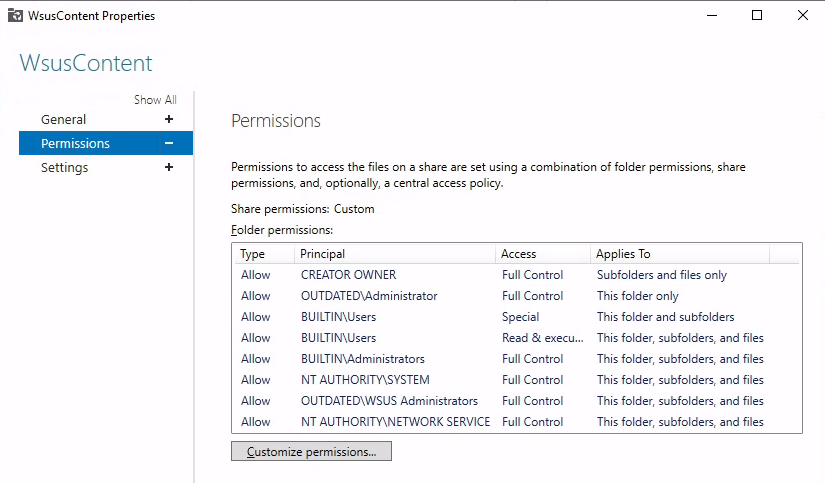Screen dimensions: 825x483
Task: Collapse the Permissions section minus icon
Action: pyautogui.click(x=169, y=143)
